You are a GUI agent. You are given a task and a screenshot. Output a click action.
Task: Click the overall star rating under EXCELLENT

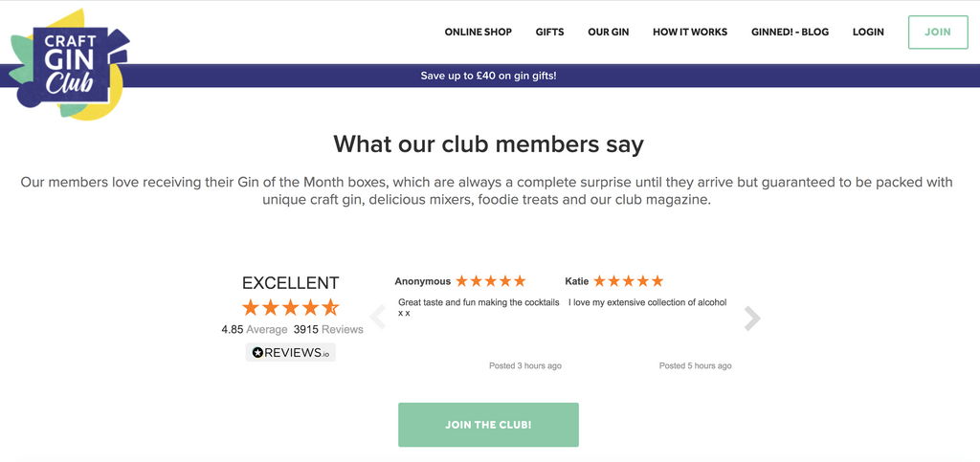[291, 307]
